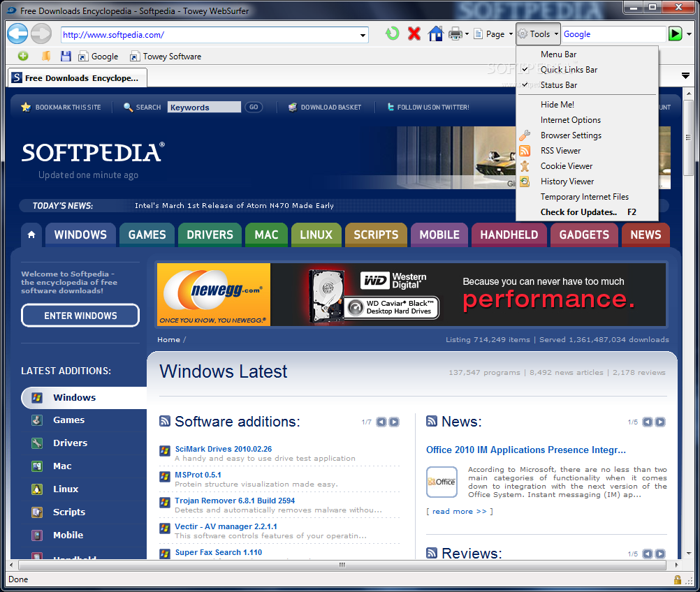
Task: Switch to the SCRIPTS category tab
Action: pos(376,235)
